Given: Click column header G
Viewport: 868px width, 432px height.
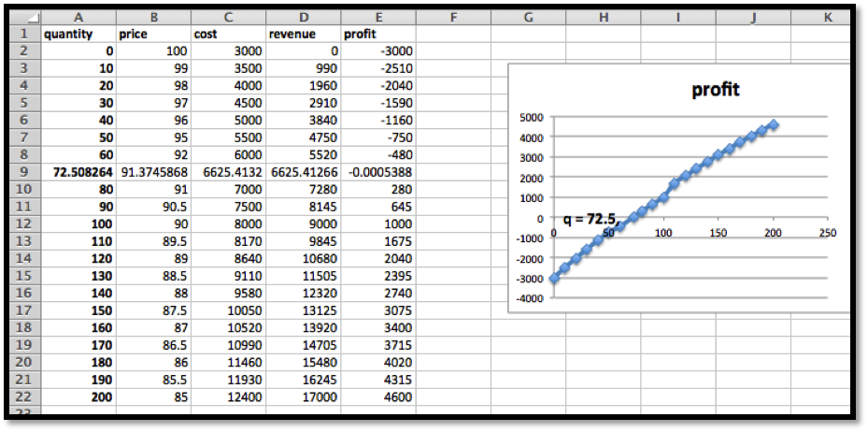Looking at the screenshot, I should (x=529, y=17).
